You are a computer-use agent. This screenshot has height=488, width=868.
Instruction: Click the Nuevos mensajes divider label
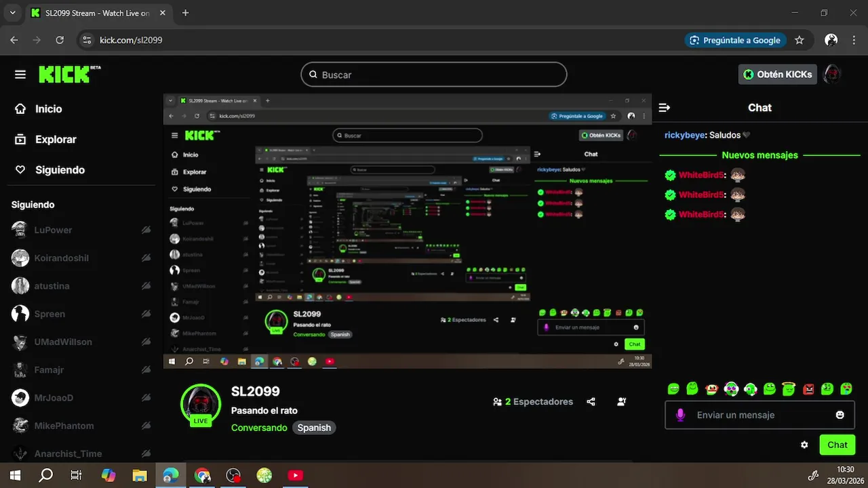click(759, 155)
